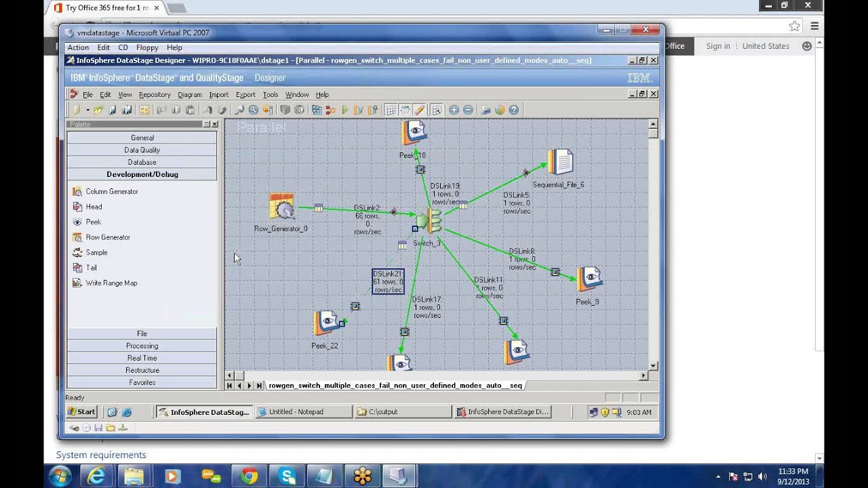
Task: Click Sign in link in browser
Action: (718, 46)
